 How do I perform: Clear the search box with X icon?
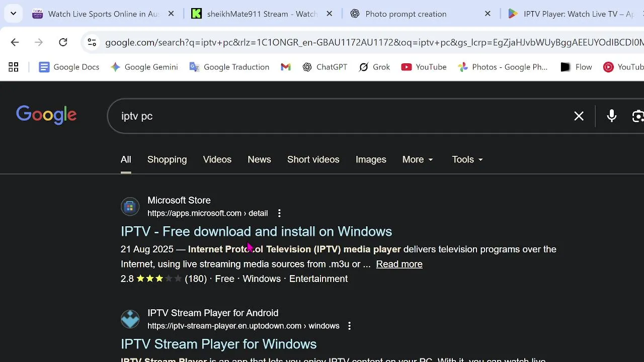click(579, 116)
